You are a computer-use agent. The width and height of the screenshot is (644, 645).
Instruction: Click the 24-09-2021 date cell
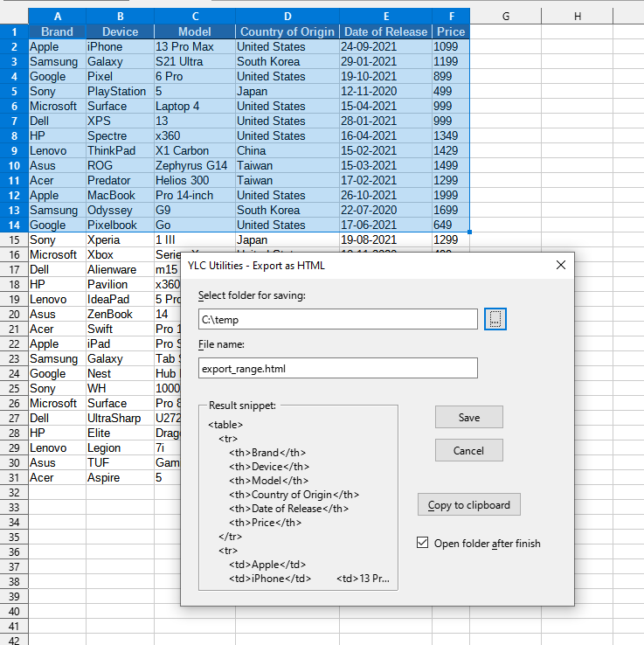(385, 46)
